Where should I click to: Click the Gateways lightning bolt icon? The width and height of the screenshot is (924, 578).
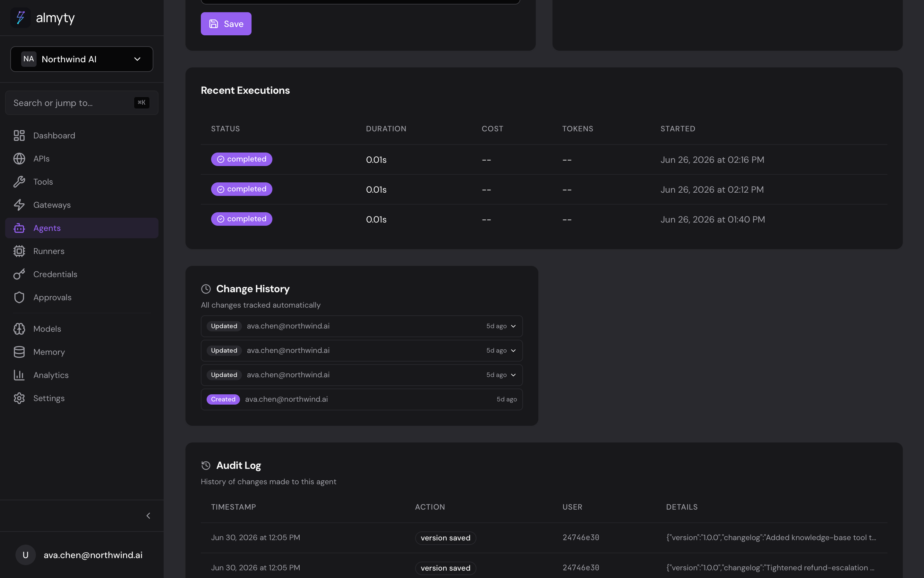click(19, 205)
